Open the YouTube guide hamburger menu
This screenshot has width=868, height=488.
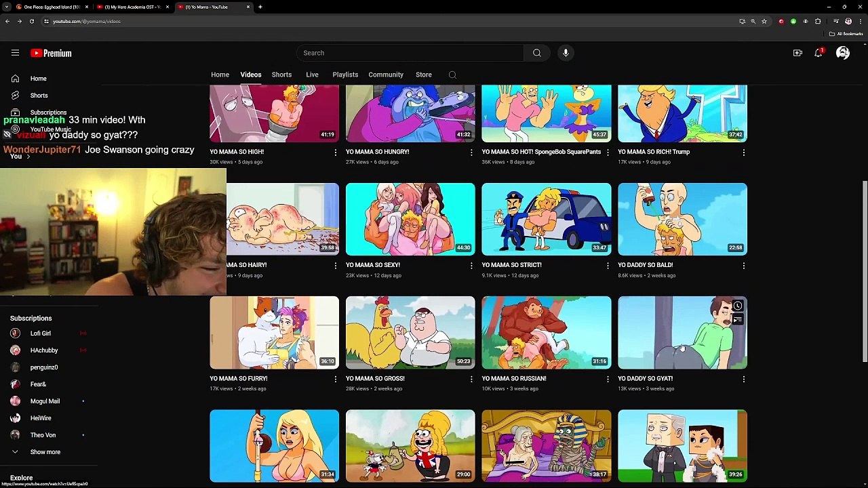[x=15, y=53]
